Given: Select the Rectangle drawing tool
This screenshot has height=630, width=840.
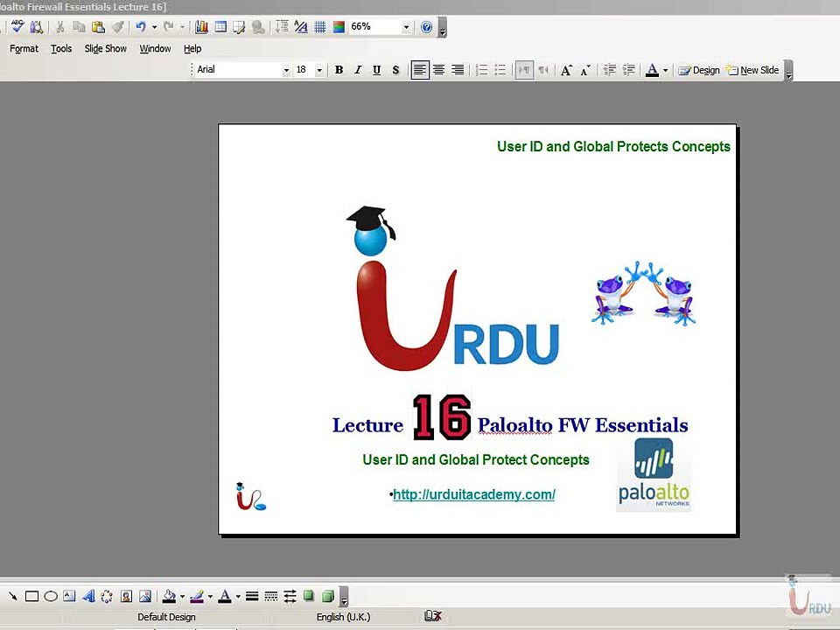Looking at the screenshot, I should click(31, 596).
